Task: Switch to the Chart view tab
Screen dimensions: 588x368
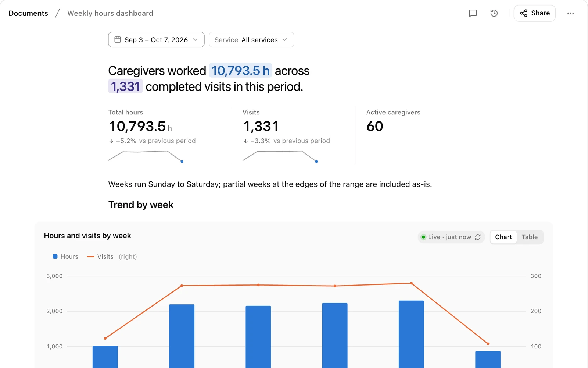Action: [x=503, y=237]
